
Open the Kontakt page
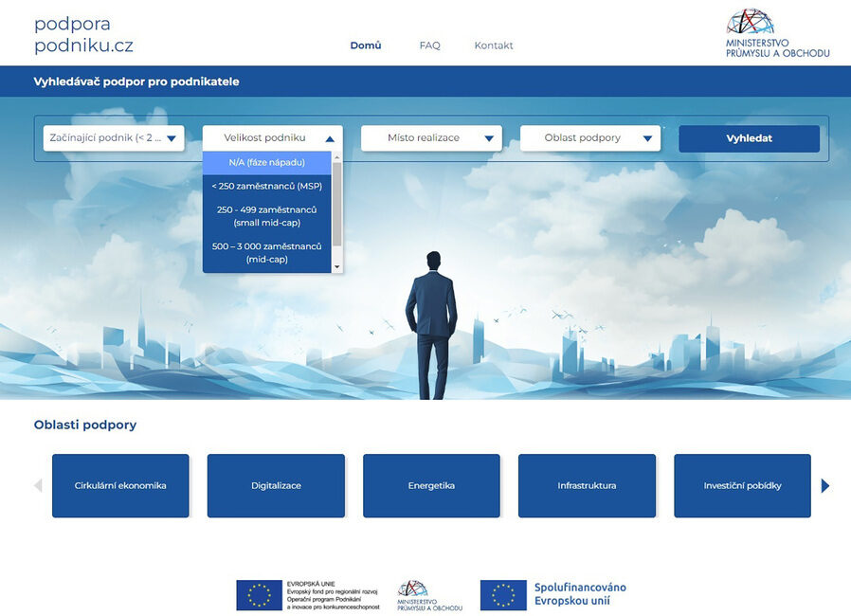click(x=494, y=45)
